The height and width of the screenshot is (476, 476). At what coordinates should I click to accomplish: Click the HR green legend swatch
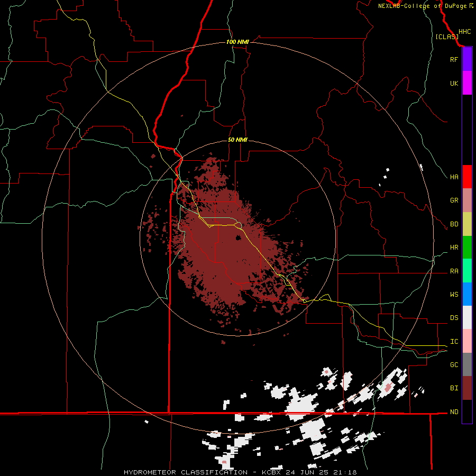click(x=467, y=247)
